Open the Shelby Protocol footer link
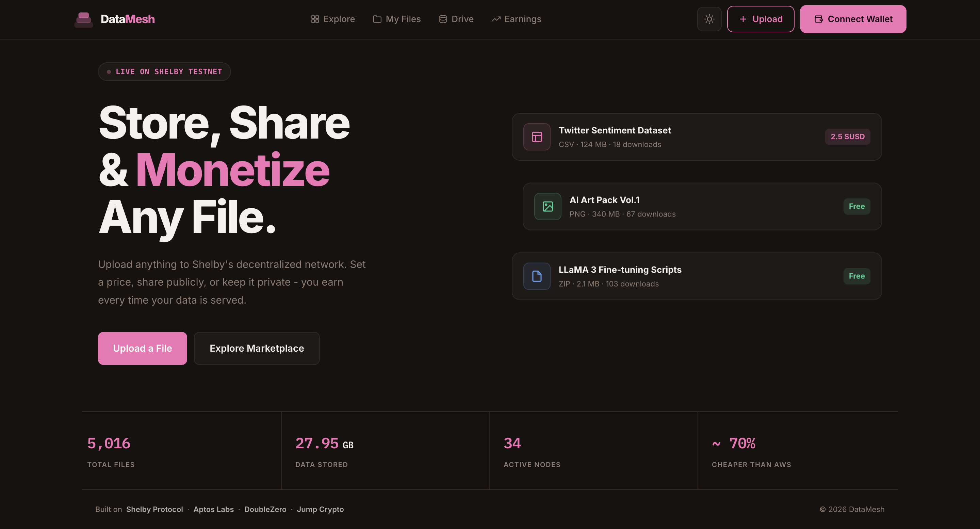 pyautogui.click(x=154, y=509)
